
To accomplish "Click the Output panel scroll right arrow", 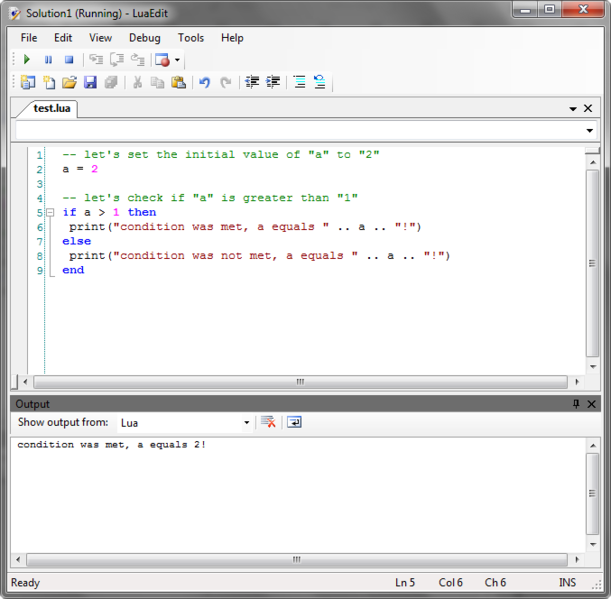I will (x=577, y=560).
